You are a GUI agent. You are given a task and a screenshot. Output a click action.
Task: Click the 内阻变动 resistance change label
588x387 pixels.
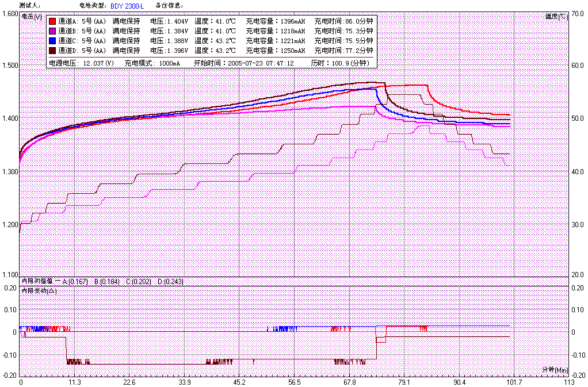click(39, 290)
